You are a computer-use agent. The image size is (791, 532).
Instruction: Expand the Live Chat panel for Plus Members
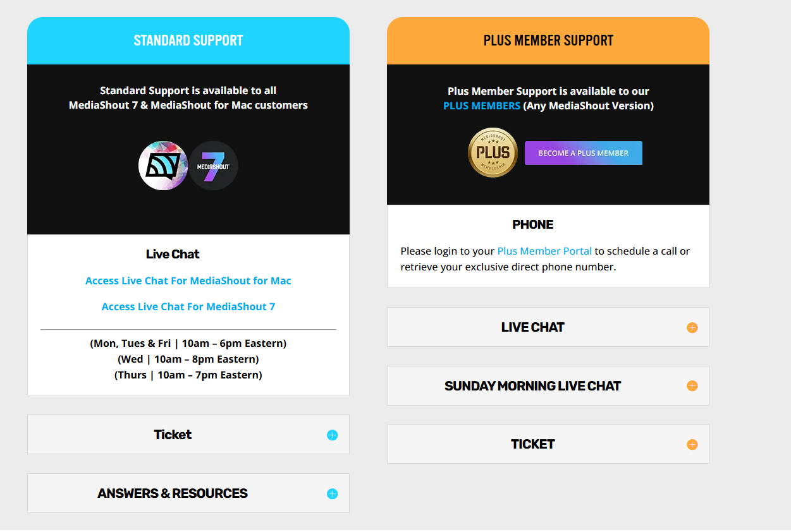click(x=548, y=327)
